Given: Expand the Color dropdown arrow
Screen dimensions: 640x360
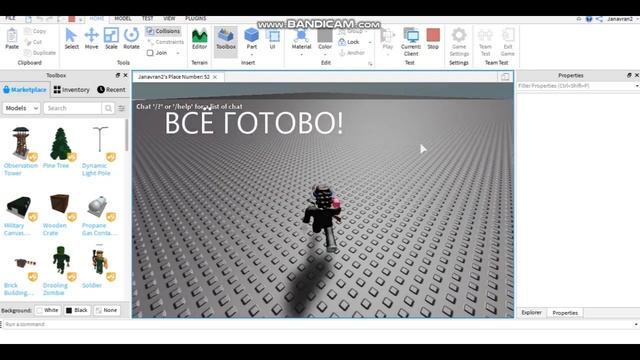Looking at the screenshot, I should pos(325,54).
